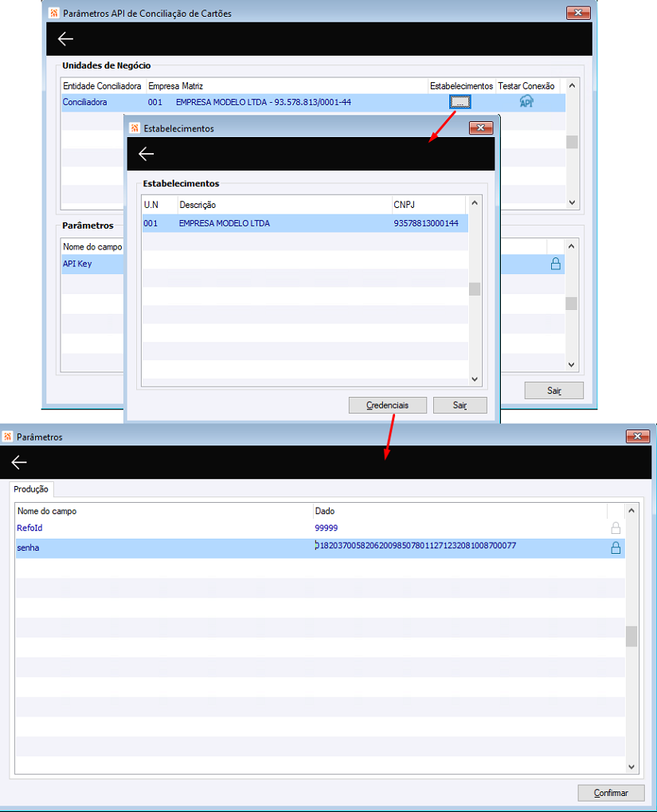657x812 pixels.
Task: Click company code 001 in Unidades de Negócio row
Action: tap(155, 102)
